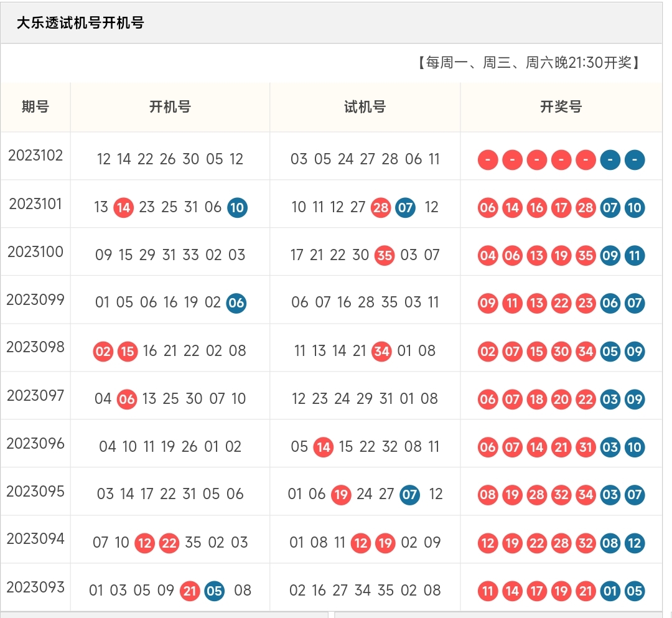Click red ball 06 in 2023097 开机号
Screen dimensions: 672x618
point(127,400)
